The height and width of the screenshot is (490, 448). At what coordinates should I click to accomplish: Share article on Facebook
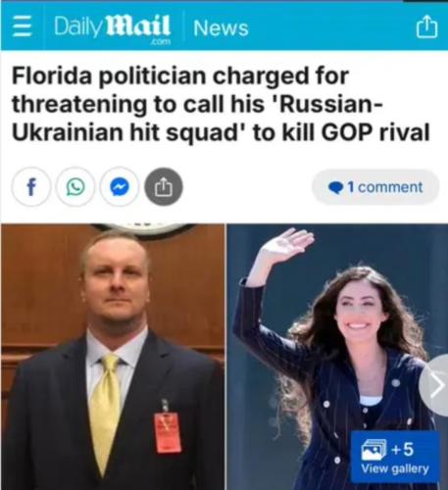(x=31, y=187)
